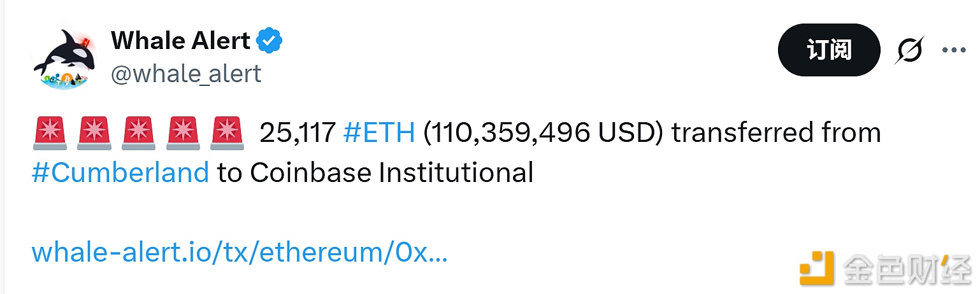Click the Grok slashed-circle icon
Screen dimensions: 980x294
909,50
